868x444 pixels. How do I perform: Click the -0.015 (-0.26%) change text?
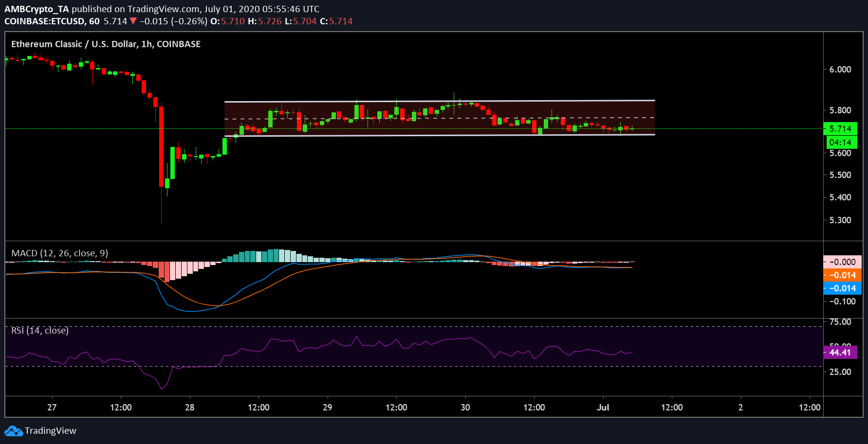coord(173,21)
